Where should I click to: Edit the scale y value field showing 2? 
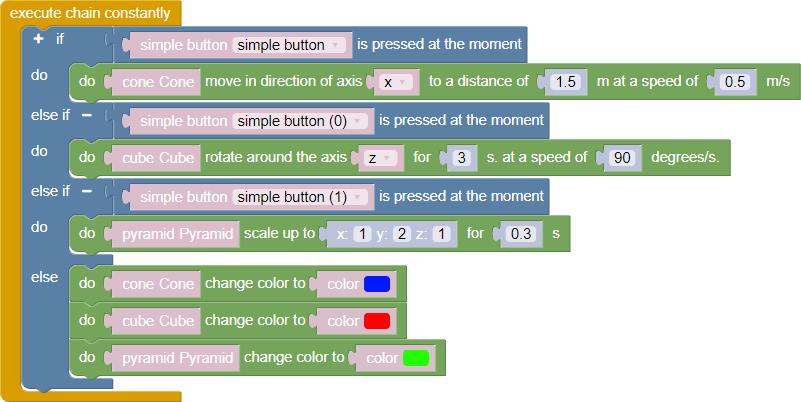(402, 234)
